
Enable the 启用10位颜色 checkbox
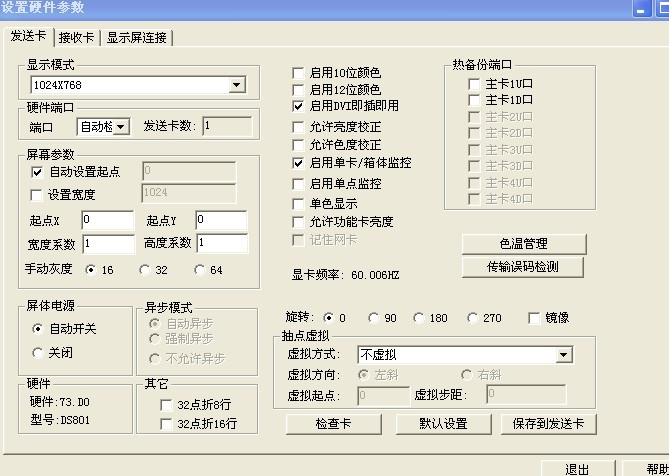pos(298,73)
